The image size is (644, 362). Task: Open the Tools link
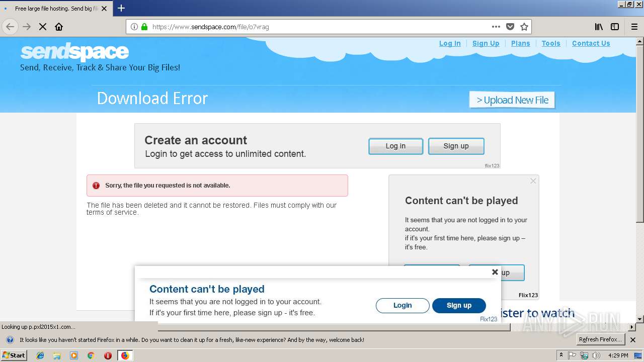(x=551, y=43)
